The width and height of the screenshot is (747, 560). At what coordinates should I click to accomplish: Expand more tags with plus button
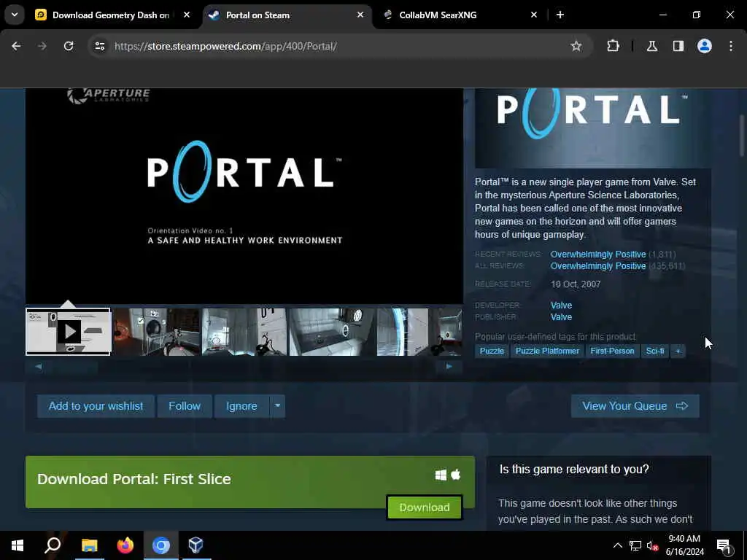point(678,351)
